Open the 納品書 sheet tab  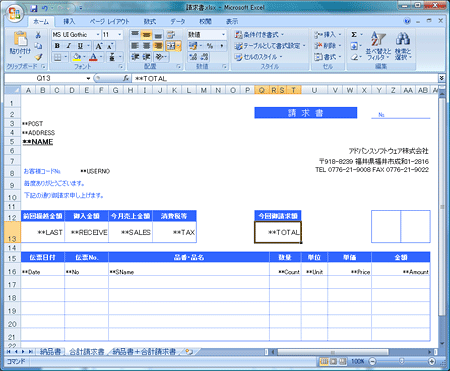click(x=50, y=352)
